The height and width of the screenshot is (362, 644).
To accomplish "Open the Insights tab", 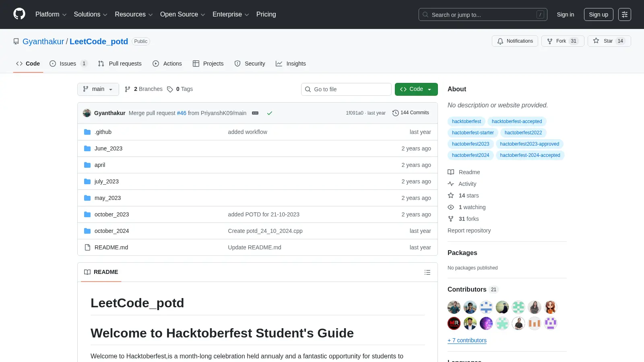I will (291, 64).
